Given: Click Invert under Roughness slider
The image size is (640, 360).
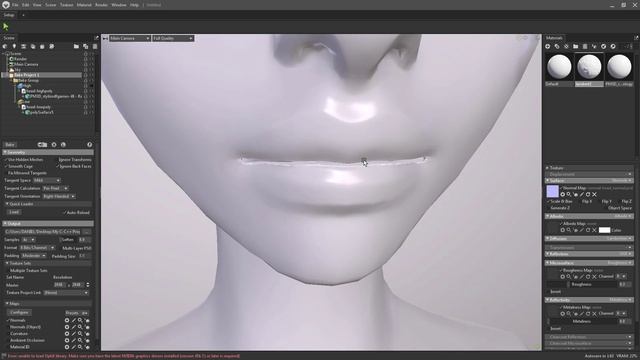Looking at the screenshot, I should (x=556, y=291).
